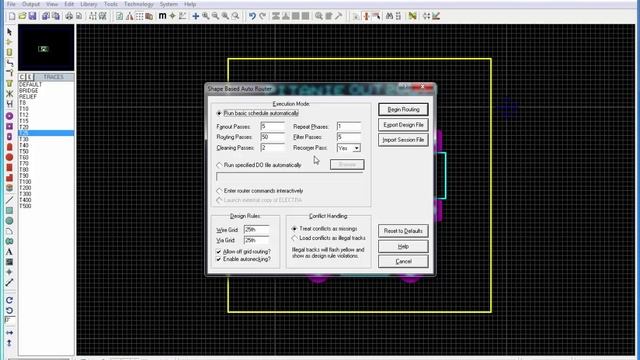The image size is (640, 360).
Task: Open the Technology menu
Action: [x=139, y=4]
